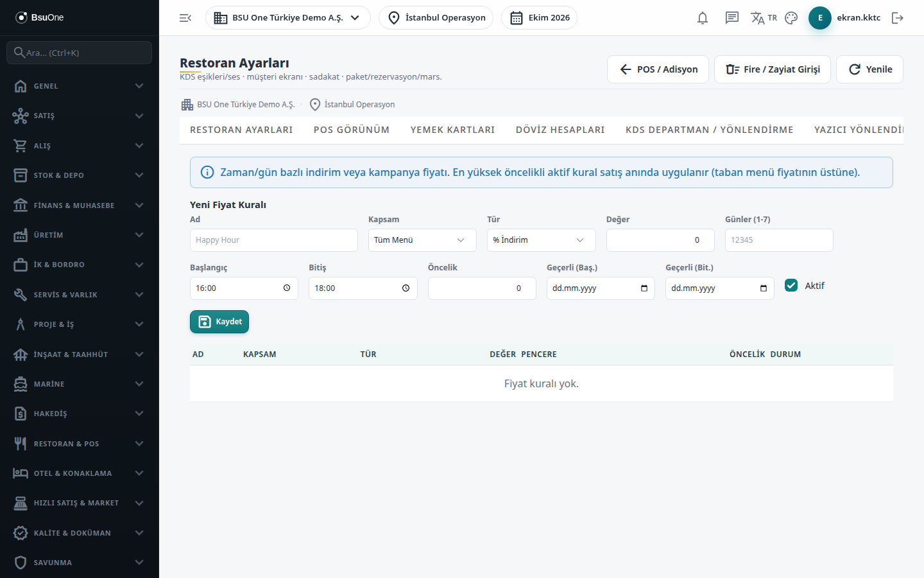Screen dimensions: 924x578
Task: Click the FİNANS & MUHASEBE bank icon
Action: [21, 206]
